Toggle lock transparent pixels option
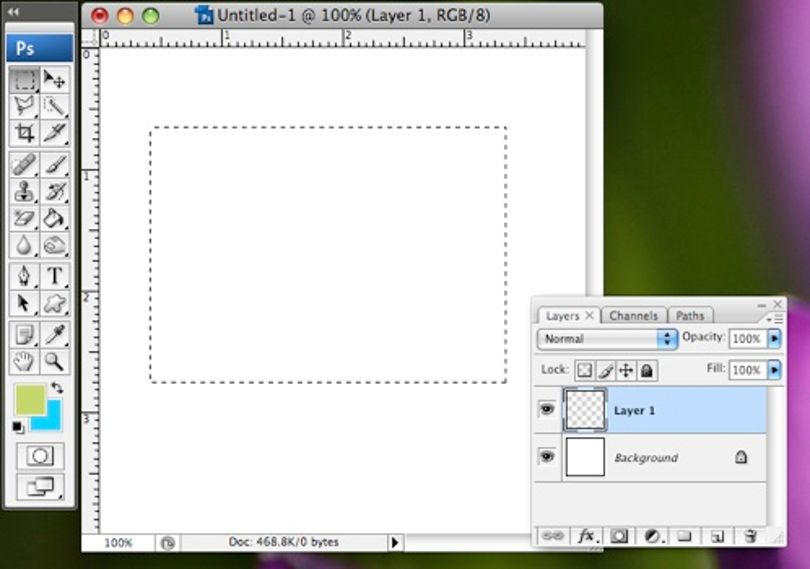Image resolution: width=810 pixels, height=569 pixels. (x=585, y=370)
